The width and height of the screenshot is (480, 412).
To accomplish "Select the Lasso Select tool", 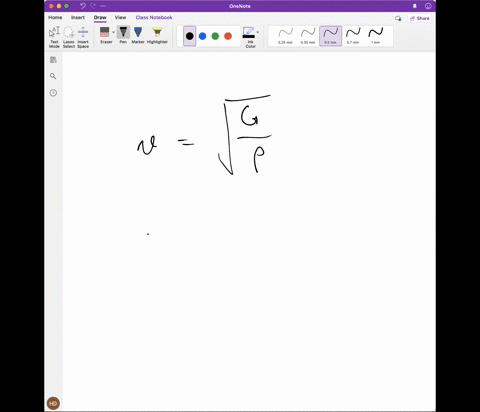I will 69,37.
